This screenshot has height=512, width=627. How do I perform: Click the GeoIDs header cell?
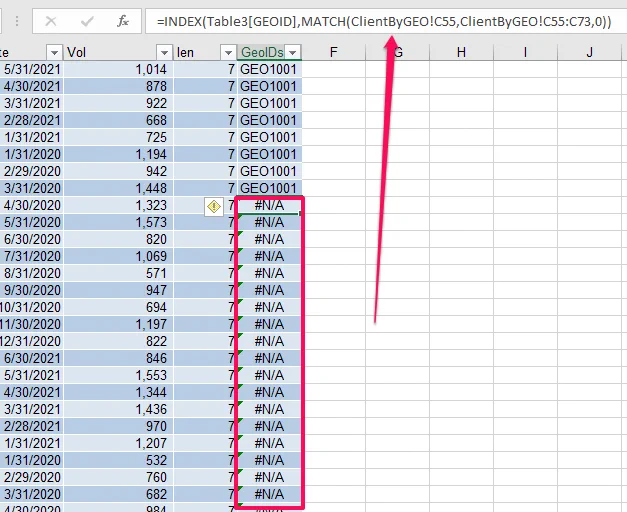tap(270, 52)
